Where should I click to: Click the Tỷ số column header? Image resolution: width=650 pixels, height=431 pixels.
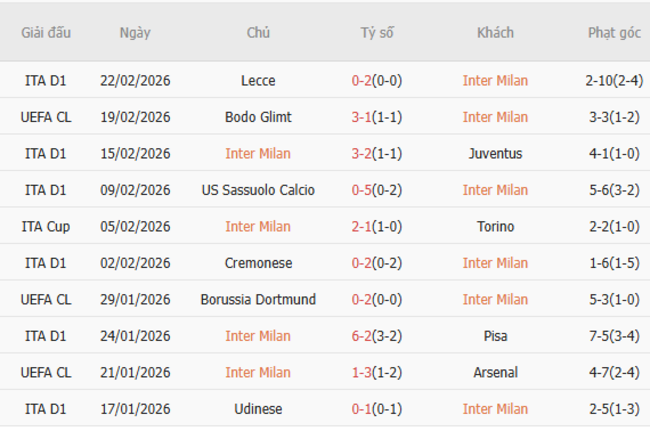(377, 33)
